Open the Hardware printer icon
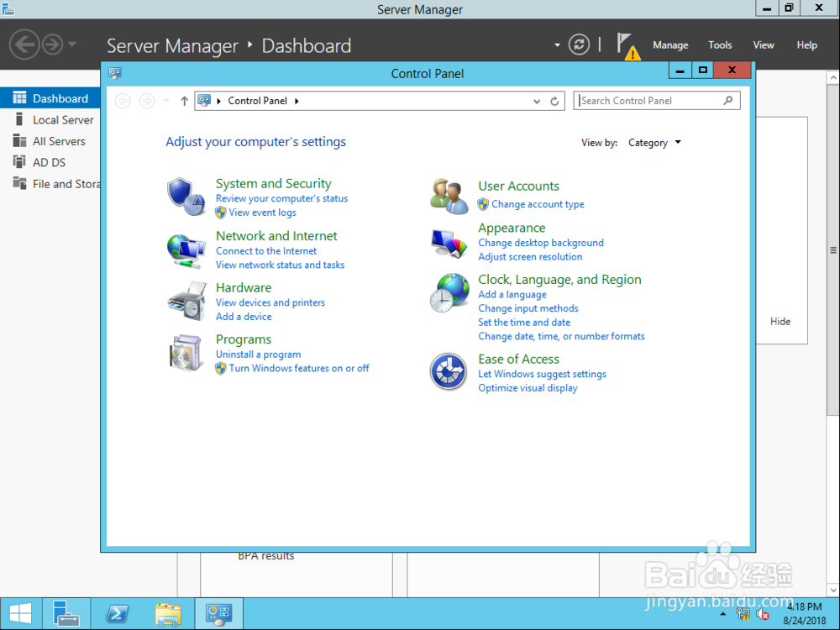The image size is (840, 630). click(186, 302)
